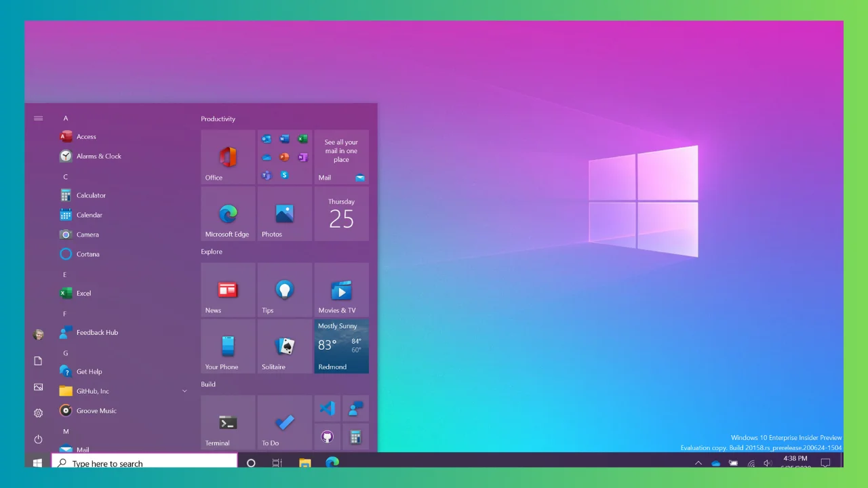Image resolution: width=868 pixels, height=488 pixels.
Task: Open the Office tile
Action: [228, 157]
